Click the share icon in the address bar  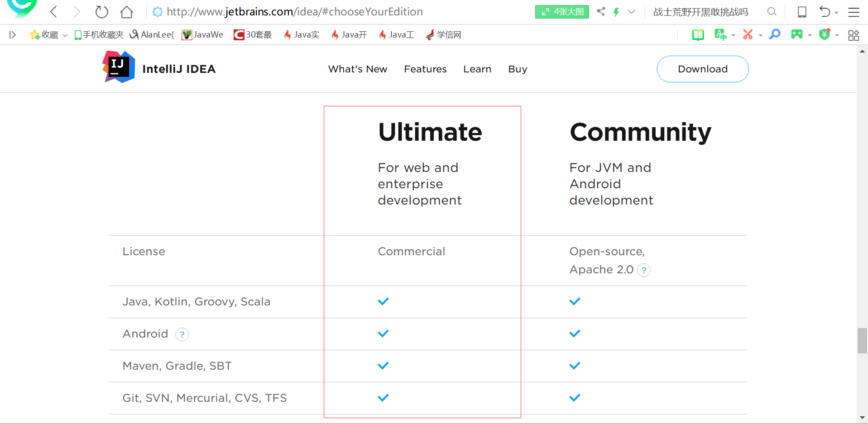click(601, 11)
